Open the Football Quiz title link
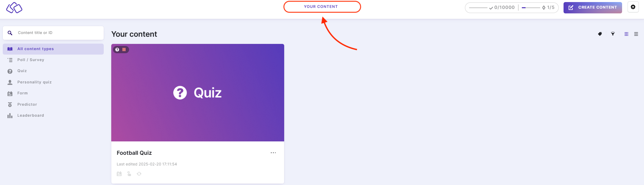 click(134, 153)
